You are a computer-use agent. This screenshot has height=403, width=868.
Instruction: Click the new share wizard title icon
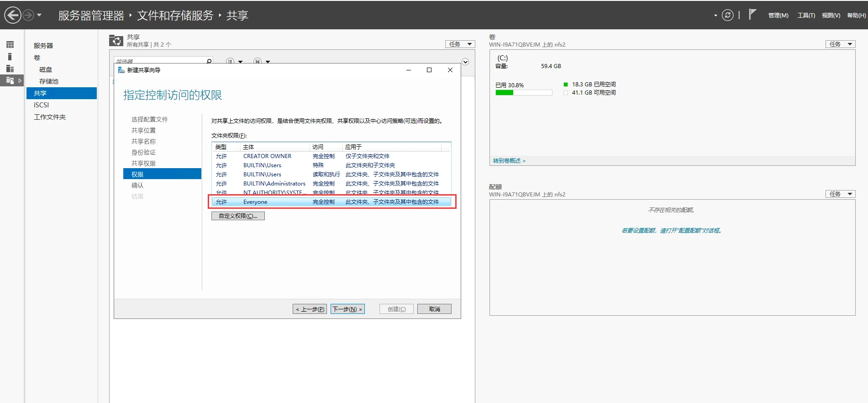pyautogui.click(x=121, y=70)
